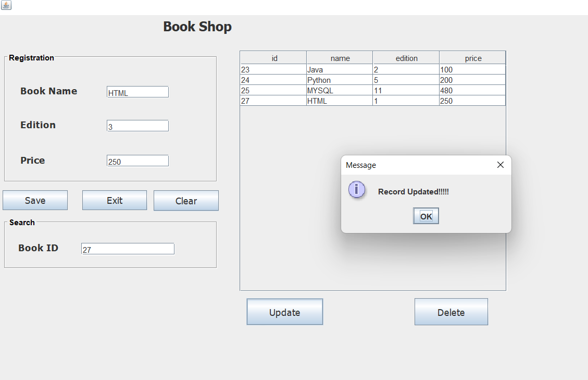Click the id column header
The image size is (588, 380).
click(273, 58)
